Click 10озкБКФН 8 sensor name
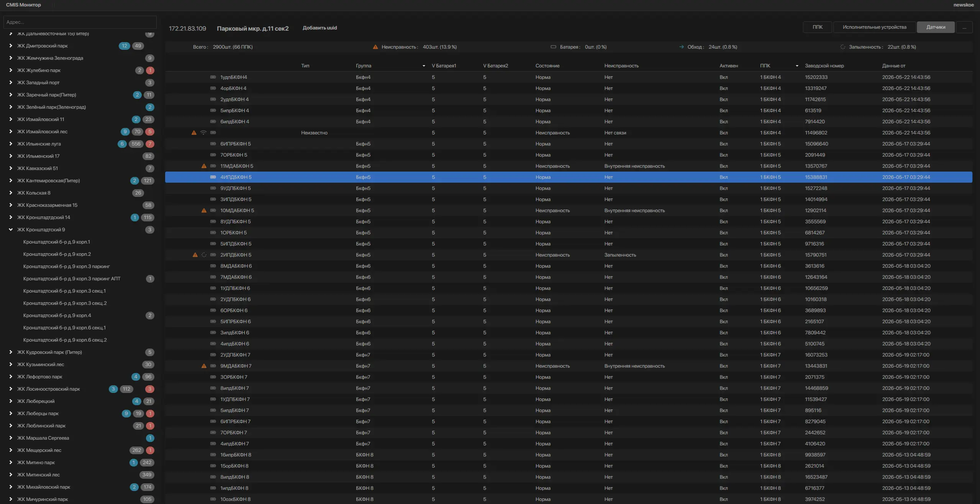980x504 pixels. coord(235,499)
